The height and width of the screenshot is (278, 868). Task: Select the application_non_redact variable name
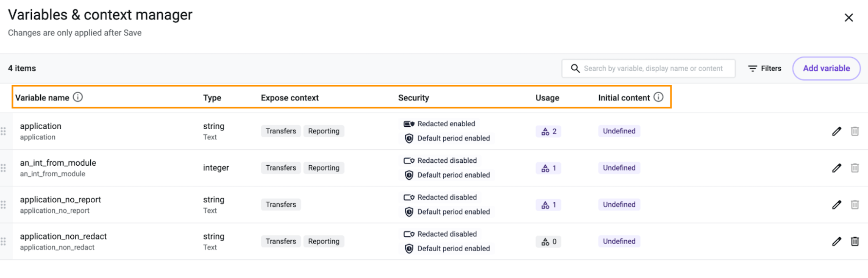click(x=63, y=236)
